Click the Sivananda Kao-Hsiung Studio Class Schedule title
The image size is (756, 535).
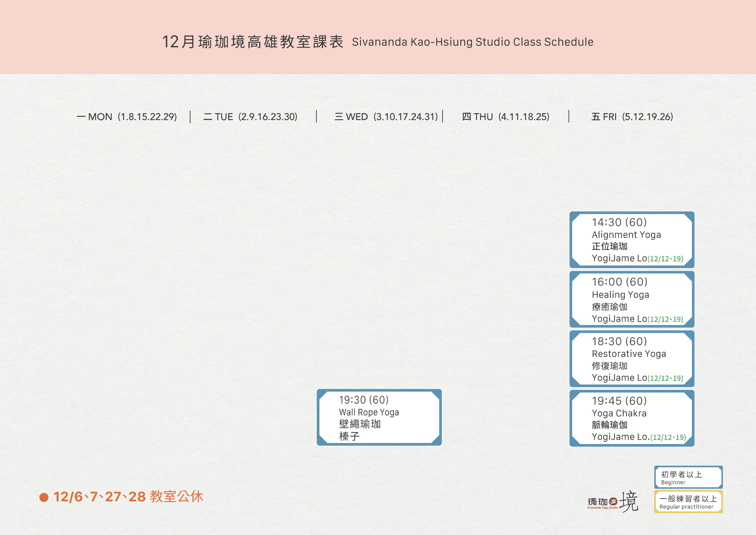coord(472,42)
